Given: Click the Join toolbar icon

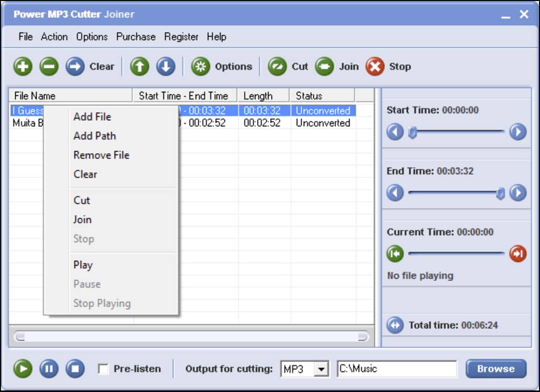Looking at the screenshot, I should click(324, 66).
